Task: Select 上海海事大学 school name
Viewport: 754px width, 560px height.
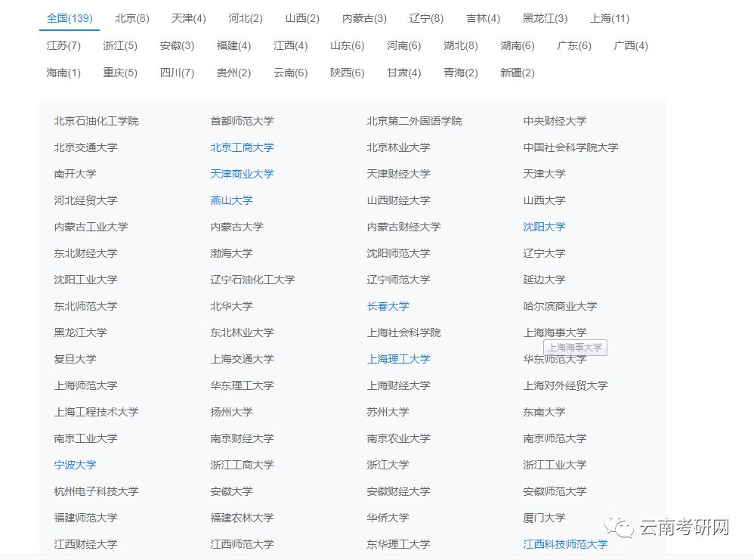Action: tap(555, 333)
